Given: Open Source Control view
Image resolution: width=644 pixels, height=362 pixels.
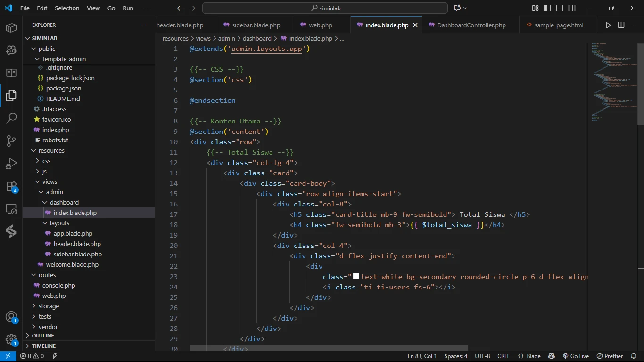Looking at the screenshot, I should coord(11,141).
